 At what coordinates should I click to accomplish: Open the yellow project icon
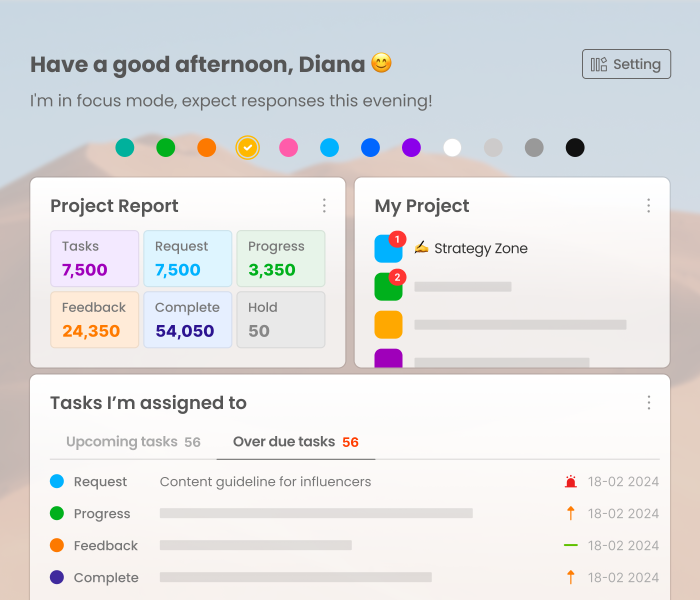388,324
